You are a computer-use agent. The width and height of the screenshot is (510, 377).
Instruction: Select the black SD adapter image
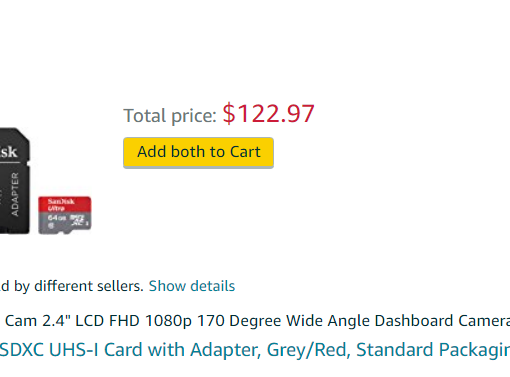click(x=15, y=180)
